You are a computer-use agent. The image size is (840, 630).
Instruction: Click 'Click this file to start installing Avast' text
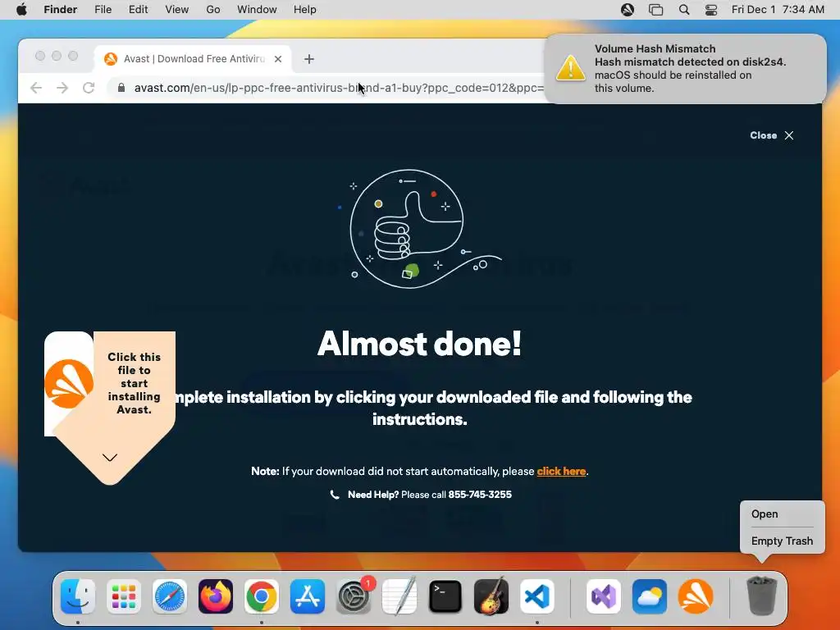tap(134, 383)
